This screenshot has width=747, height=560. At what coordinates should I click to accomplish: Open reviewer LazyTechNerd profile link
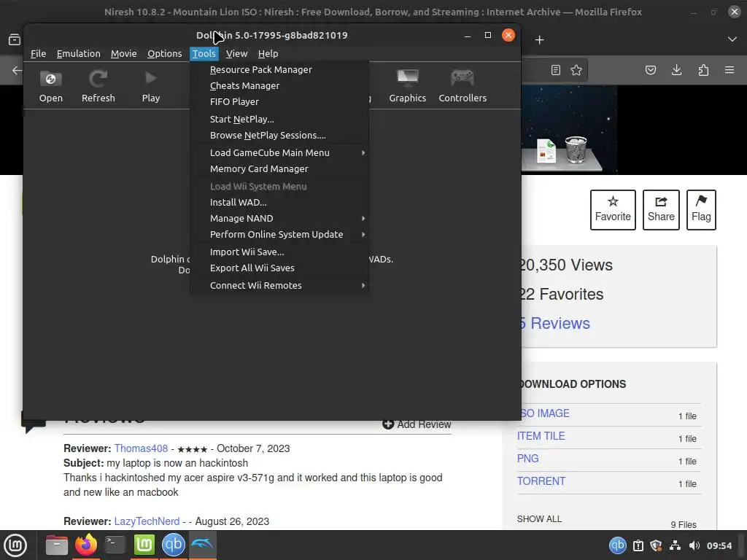pyautogui.click(x=147, y=521)
